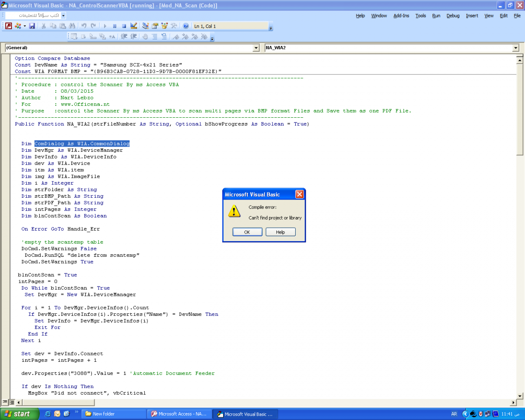Click the Insert object toolbar icon
Viewport: 525px width, 420px height.
[x=17, y=26]
